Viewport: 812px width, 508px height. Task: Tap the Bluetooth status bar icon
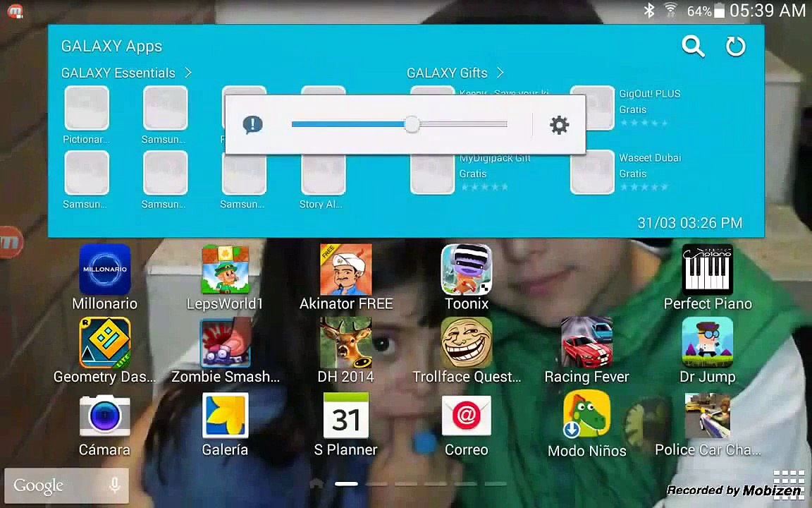pos(649,11)
